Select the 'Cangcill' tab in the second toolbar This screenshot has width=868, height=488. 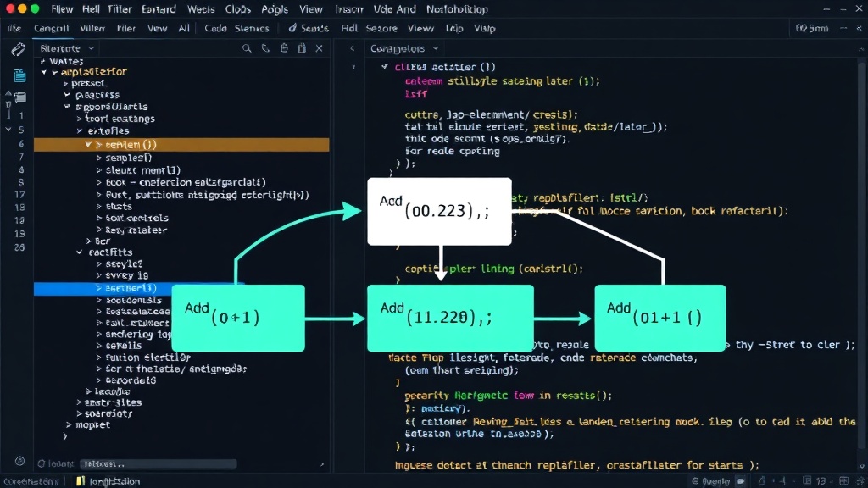52,28
